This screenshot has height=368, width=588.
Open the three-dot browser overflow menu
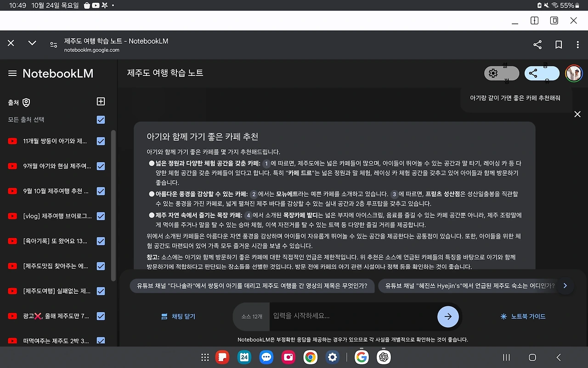578,45
